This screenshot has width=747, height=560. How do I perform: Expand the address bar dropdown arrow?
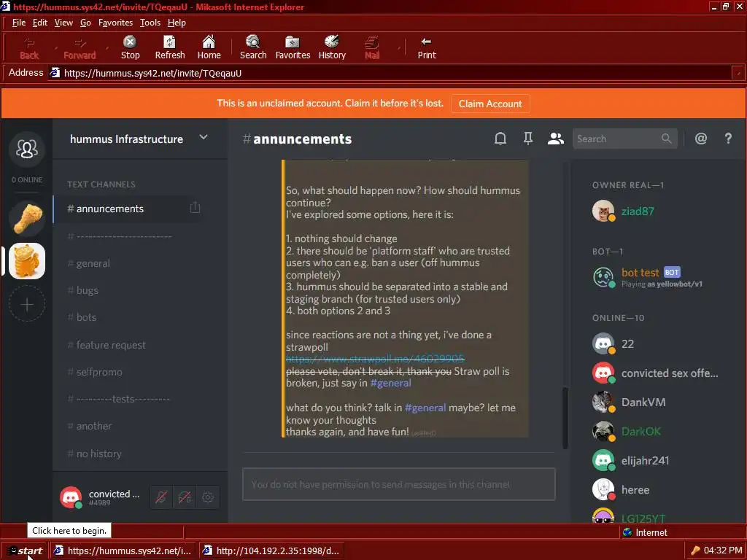click(738, 73)
